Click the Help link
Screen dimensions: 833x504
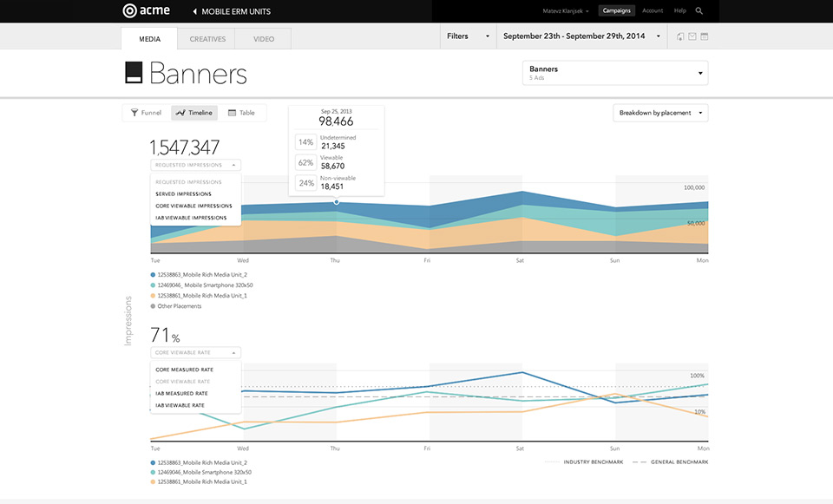pyautogui.click(x=680, y=10)
